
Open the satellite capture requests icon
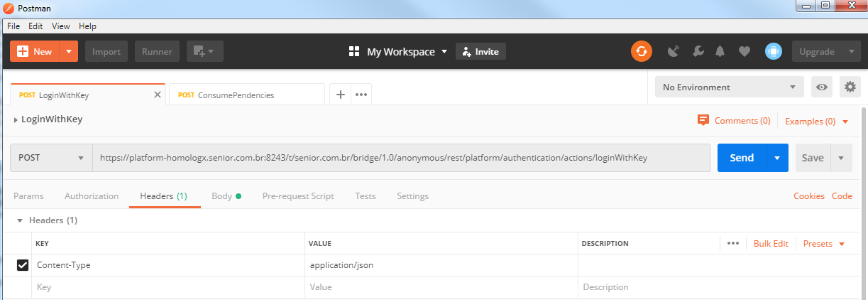674,51
